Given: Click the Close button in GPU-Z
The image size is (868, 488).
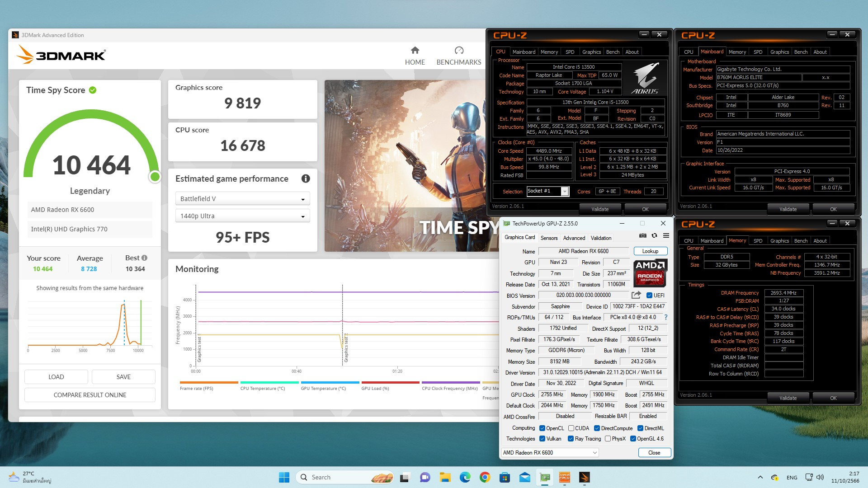Looking at the screenshot, I should 654,453.
